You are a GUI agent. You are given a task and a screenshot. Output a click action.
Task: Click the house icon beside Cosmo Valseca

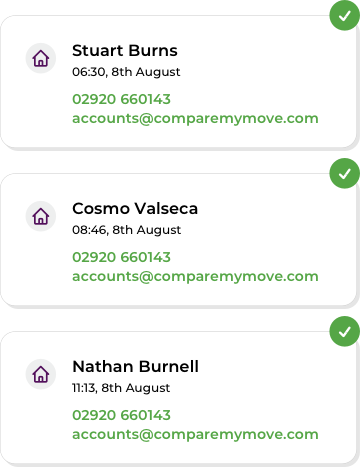coord(41,216)
